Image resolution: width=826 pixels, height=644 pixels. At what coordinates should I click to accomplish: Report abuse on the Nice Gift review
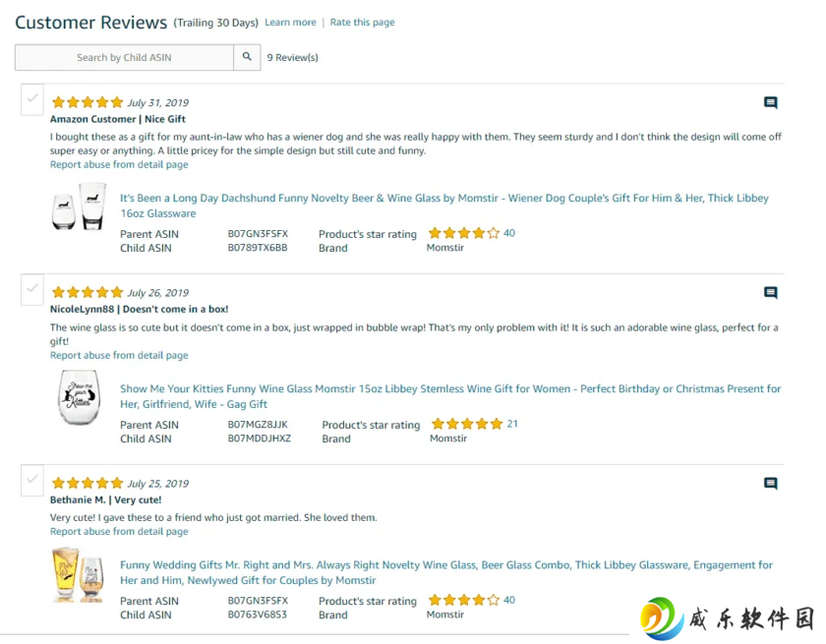click(x=119, y=164)
